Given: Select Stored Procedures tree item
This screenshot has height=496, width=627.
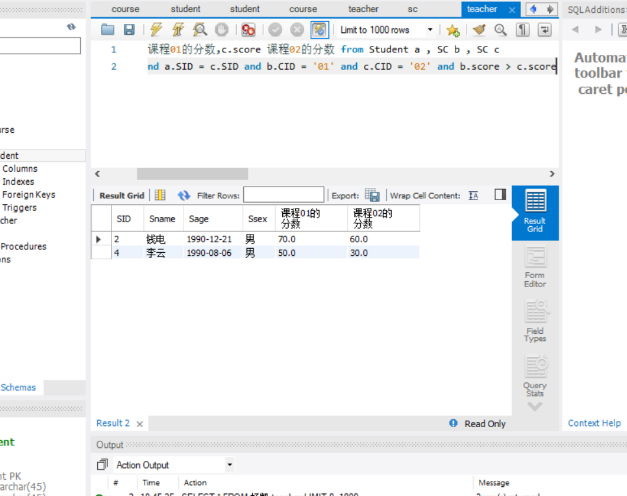Looking at the screenshot, I should tap(23, 246).
